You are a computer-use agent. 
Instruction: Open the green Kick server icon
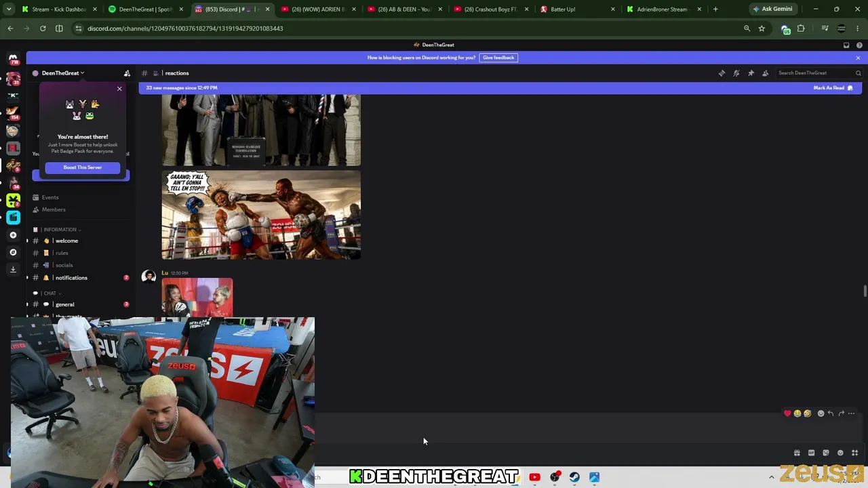coord(13,200)
